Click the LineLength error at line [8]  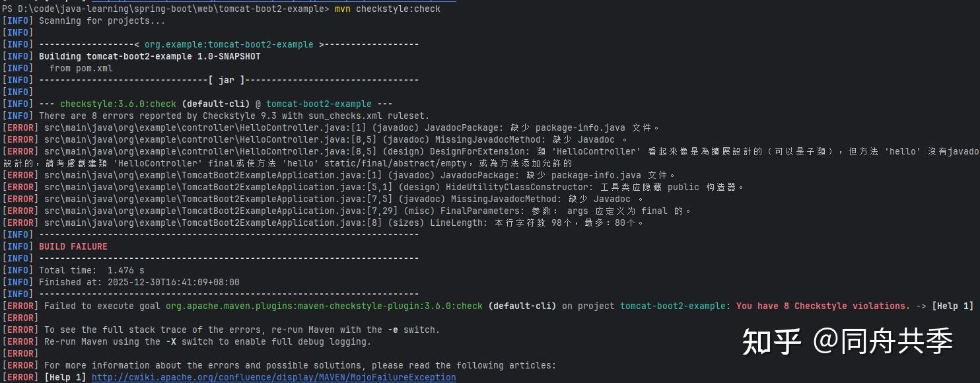coord(324,223)
